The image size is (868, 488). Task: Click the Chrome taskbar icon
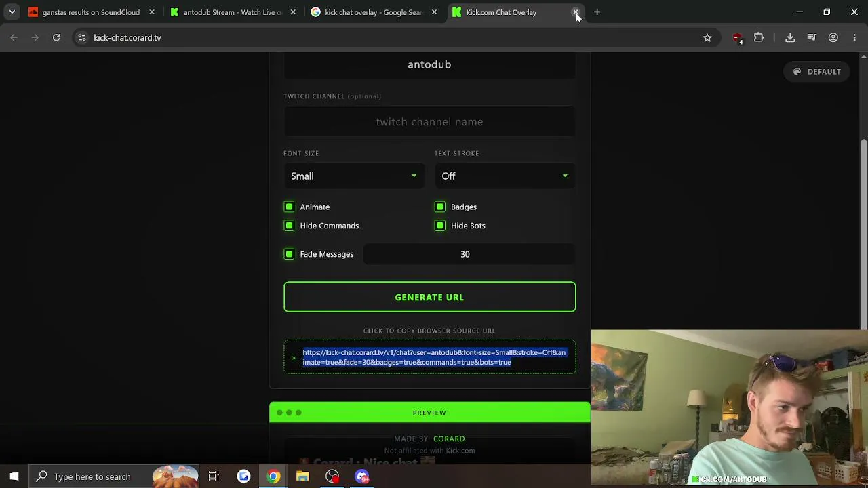(273, 476)
